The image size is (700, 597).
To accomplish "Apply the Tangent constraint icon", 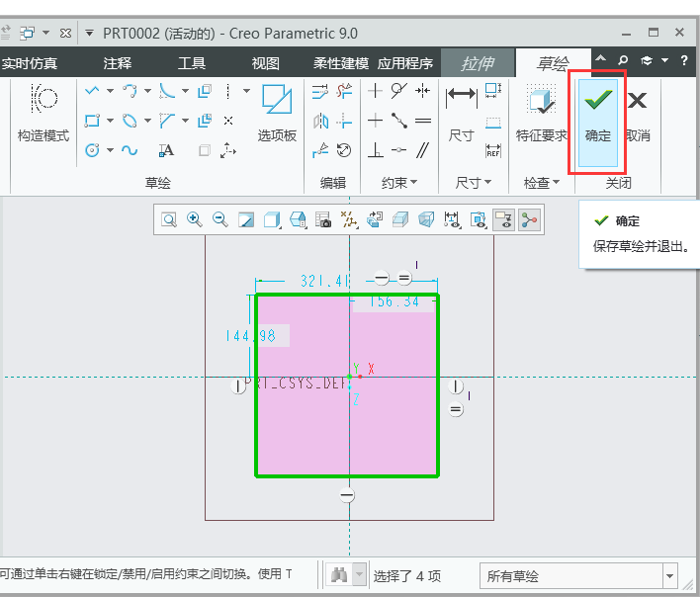I will 398,91.
